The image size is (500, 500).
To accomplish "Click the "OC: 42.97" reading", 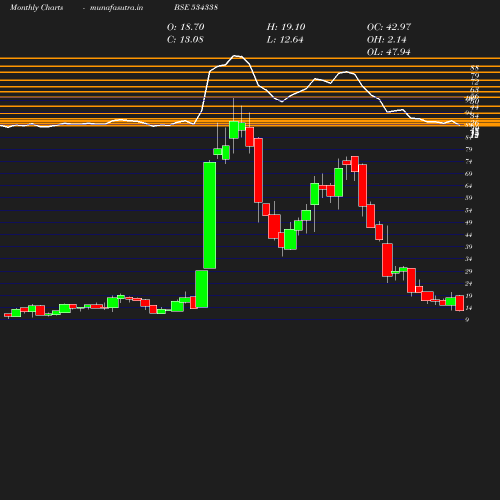I will (389, 27).
